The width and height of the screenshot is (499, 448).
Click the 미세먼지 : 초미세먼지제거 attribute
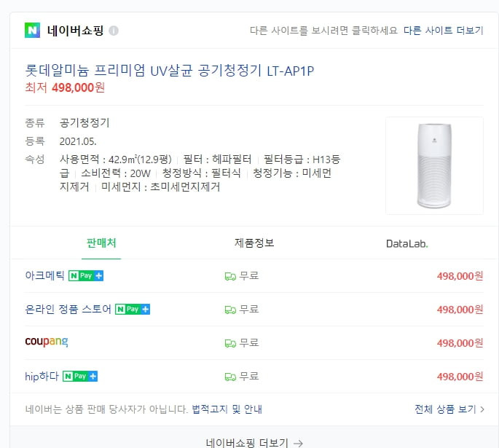pos(160,186)
